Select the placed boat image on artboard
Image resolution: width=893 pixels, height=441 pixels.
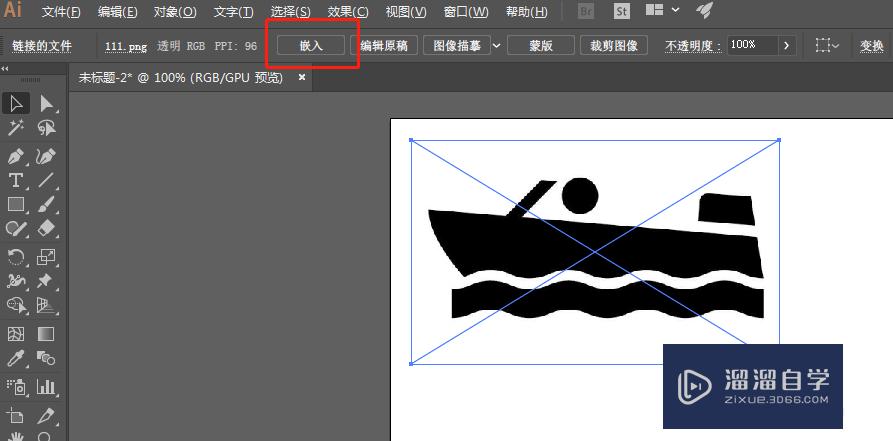pos(595,251)
